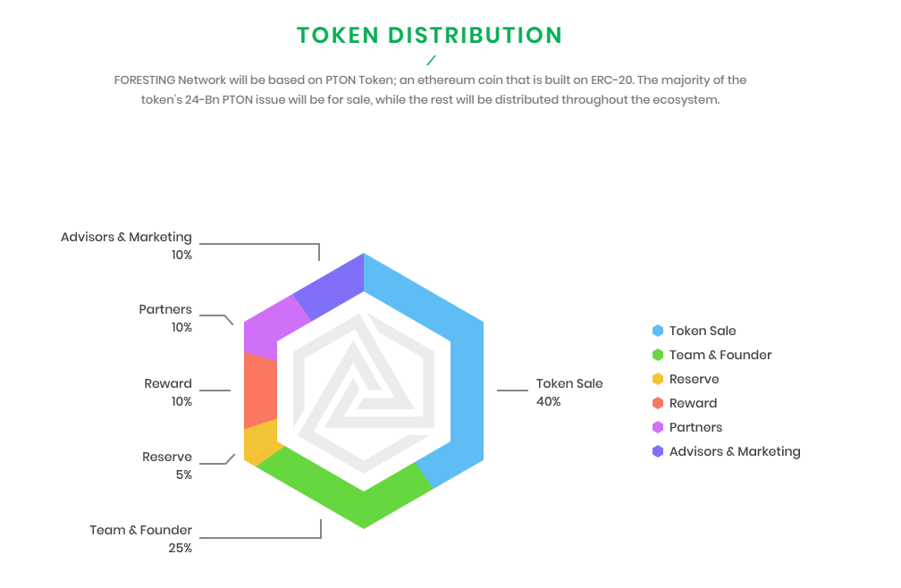Toggle Advisors & Marketing legend label
901x588 pixels.
pyautogui.click(x=735, y=451)
